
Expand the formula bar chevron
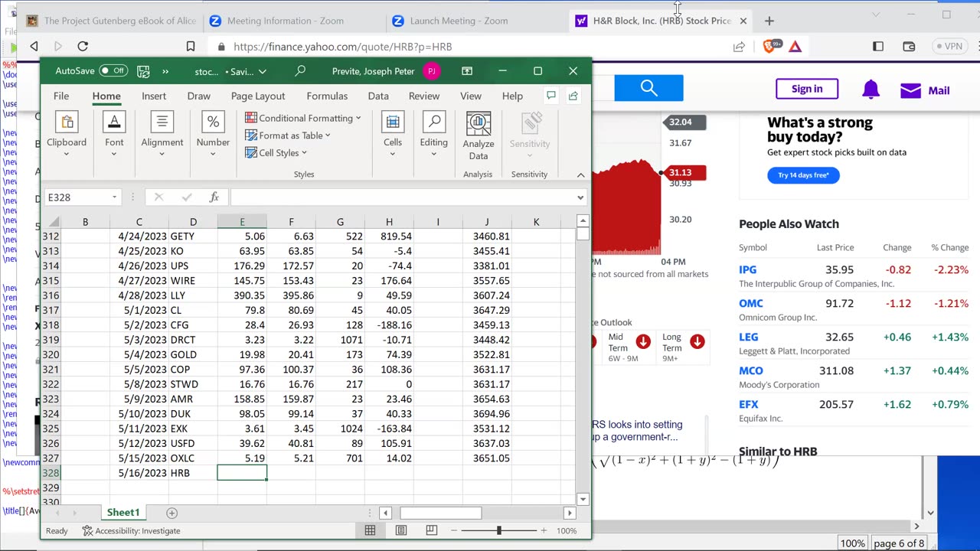(580, 197)
